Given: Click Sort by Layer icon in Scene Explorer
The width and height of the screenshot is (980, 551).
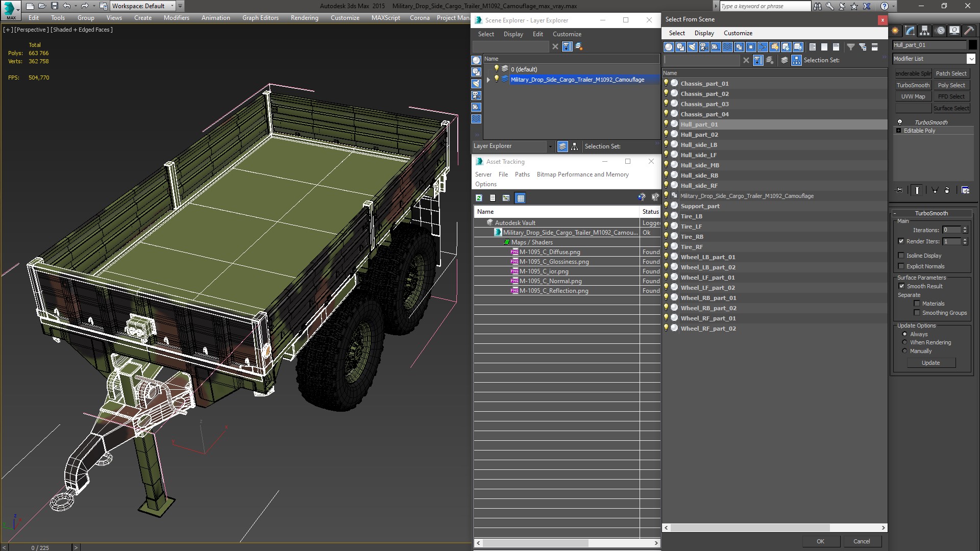Looking at the screenshot, I should click(562, 146).
